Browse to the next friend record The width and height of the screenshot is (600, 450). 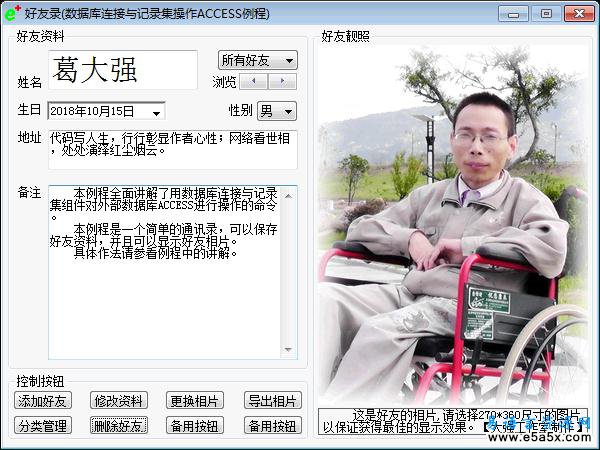283,81
